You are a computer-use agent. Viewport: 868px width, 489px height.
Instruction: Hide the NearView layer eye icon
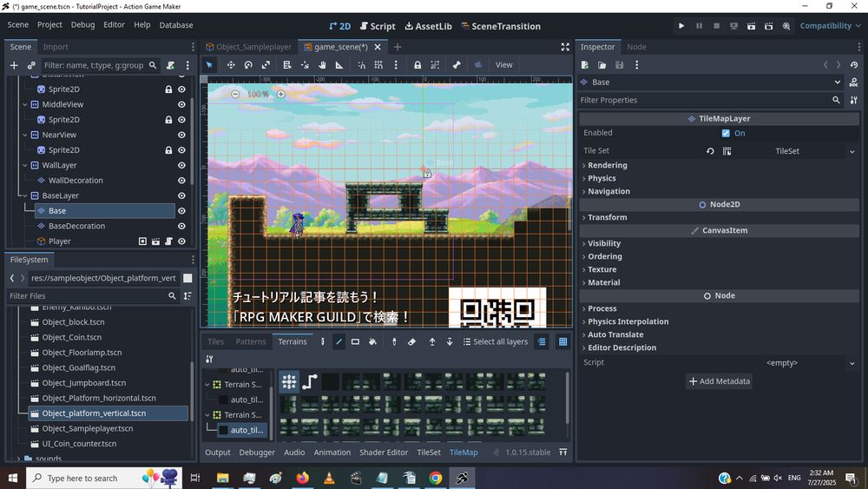point(181,135)
